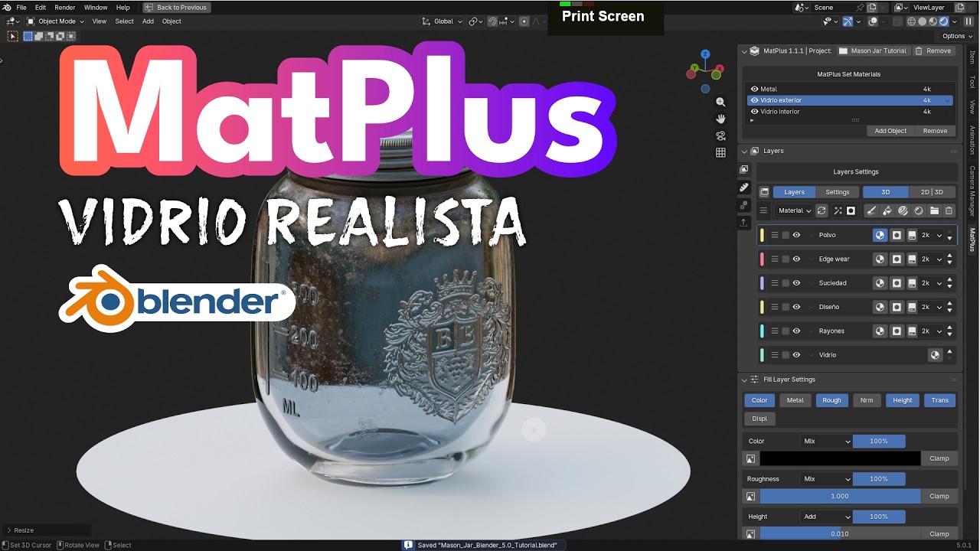Switch perspective with the grid gizmo
This screenshot has width=980, height=551.
coord(720,152)
